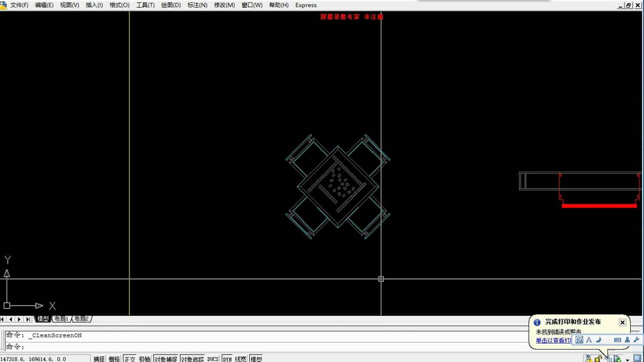Toggle 模型 model/paper space status button
644x362 pixels.
point(256,359)
